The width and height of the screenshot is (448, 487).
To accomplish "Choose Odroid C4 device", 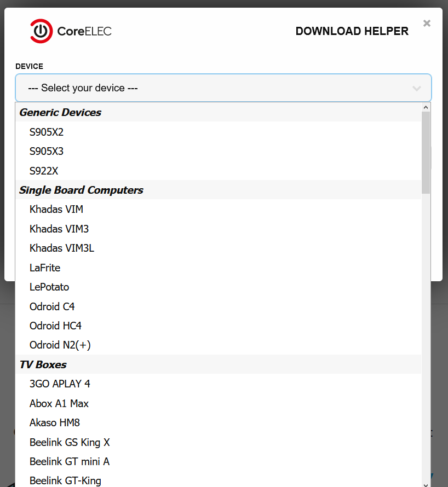I will 218,306.
